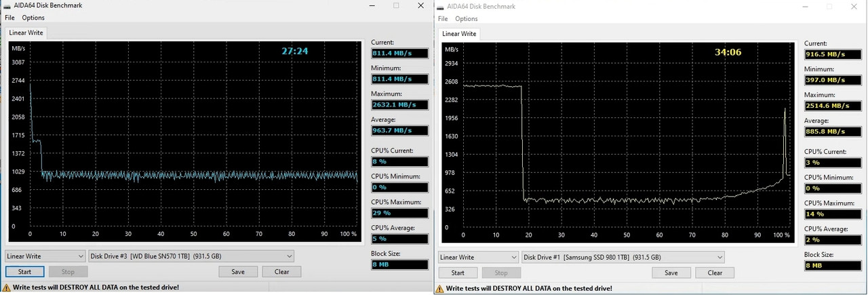The height and width of the screenshot is (295, 868).
Task: Click Stop button in Samsung SSD window
Action: (x=501, y=273)
